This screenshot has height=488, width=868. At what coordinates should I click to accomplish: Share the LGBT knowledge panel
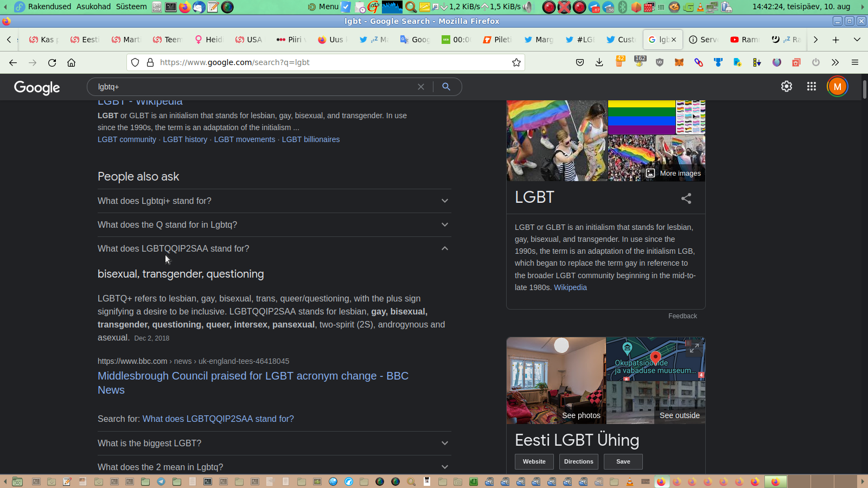686,198
